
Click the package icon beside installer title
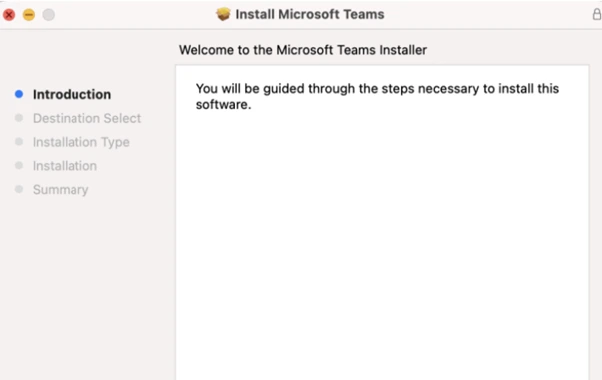click(223, 14)
